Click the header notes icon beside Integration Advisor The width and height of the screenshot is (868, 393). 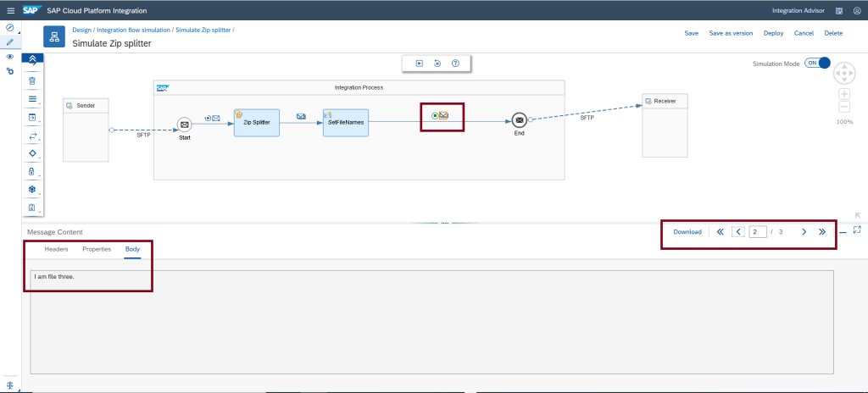840,10
